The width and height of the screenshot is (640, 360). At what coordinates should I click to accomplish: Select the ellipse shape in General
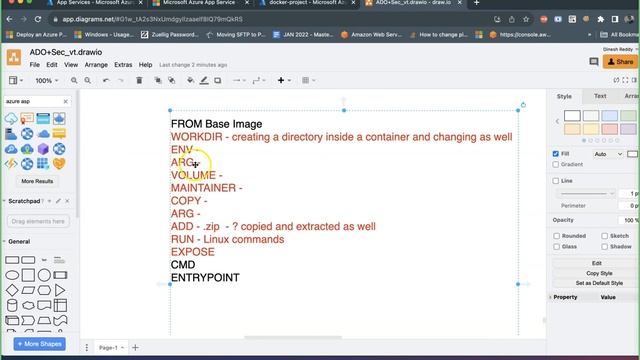coord(12,275)
